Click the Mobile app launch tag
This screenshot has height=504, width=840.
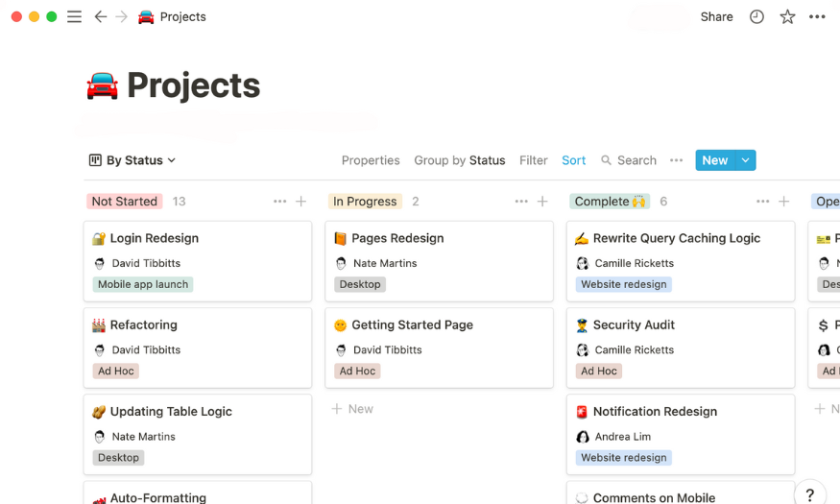click(143, 284)
